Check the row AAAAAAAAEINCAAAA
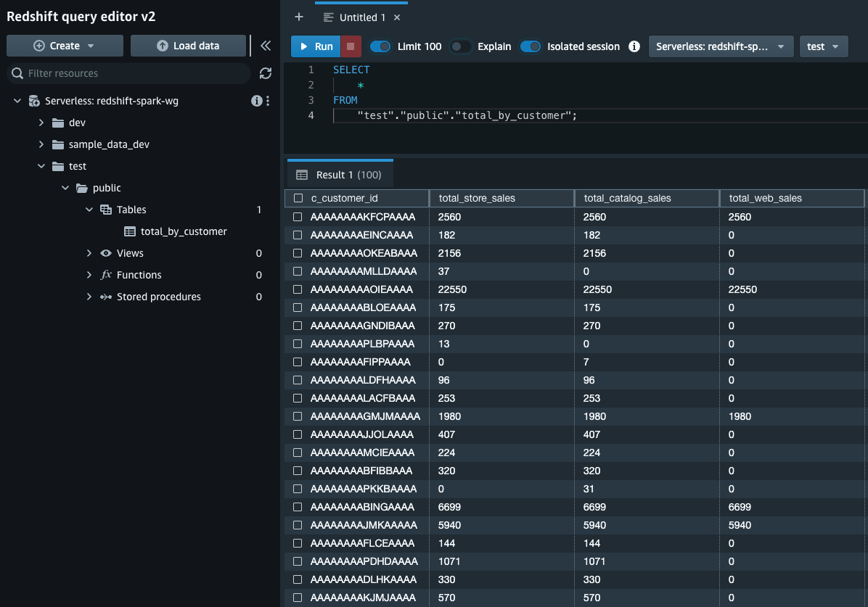 coord(298,235)
